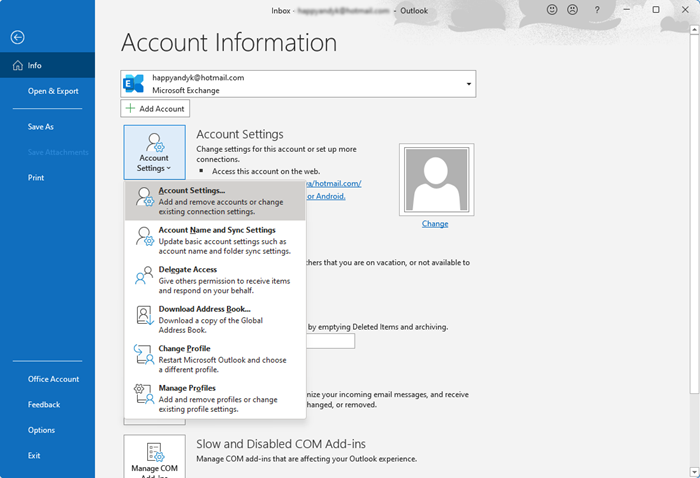Click the Delegate Access icon in menu

pyautogui.click(x=142, y=276)
